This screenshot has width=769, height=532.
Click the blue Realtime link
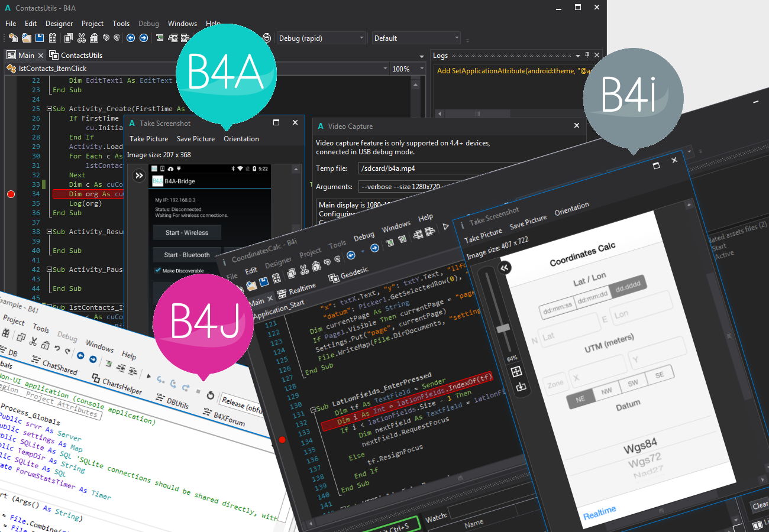599,512
